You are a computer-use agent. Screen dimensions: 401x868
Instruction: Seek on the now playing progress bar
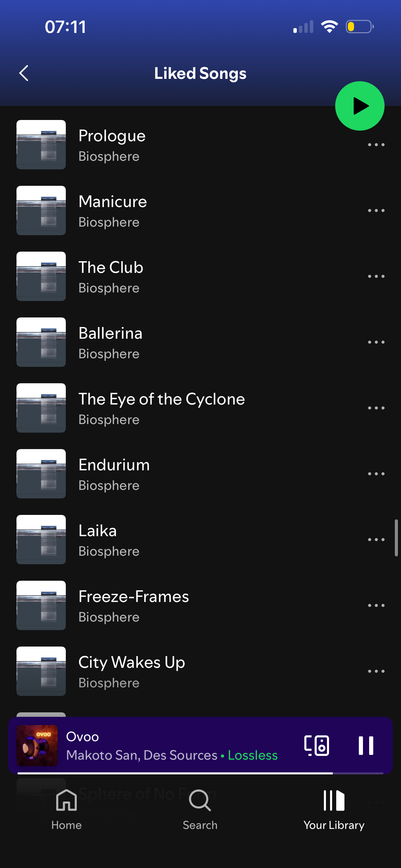coord(200,773)
